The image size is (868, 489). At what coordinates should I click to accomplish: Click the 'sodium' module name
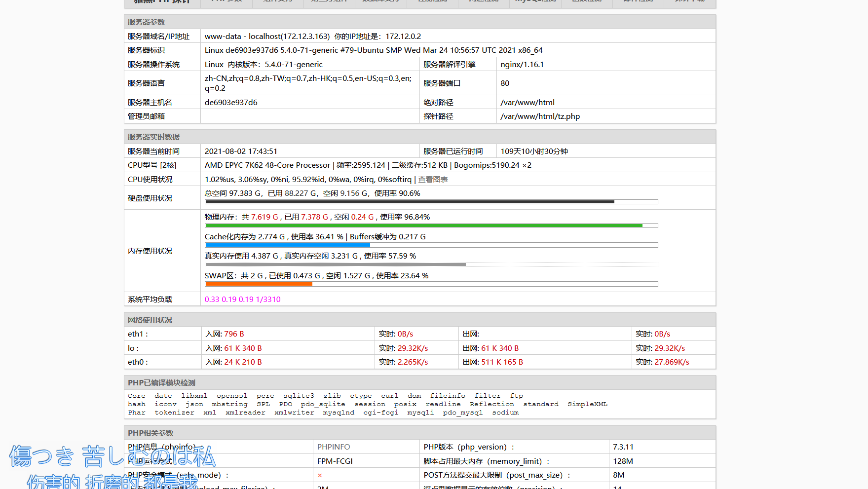tap(505, 413)
